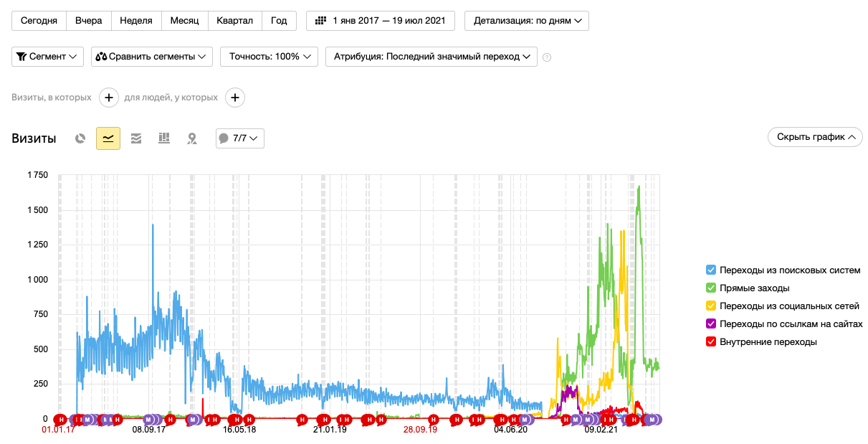Switch to pie chart view icon

81,138
